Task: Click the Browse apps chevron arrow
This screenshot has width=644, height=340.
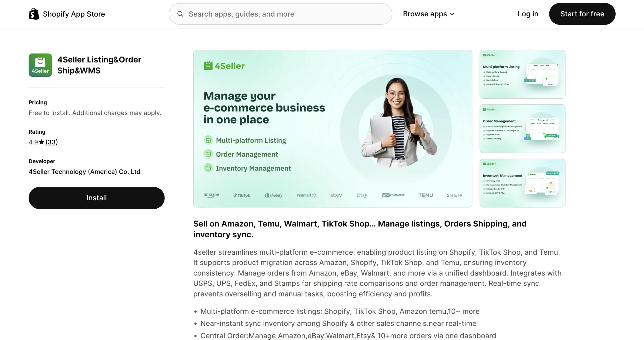Action: tap(452, 14)
